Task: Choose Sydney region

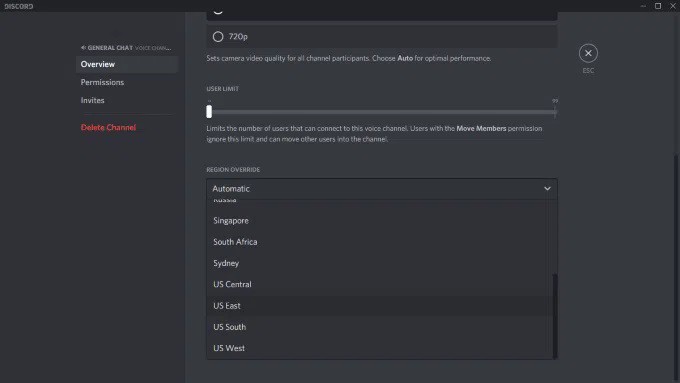Action: [380, 263]
